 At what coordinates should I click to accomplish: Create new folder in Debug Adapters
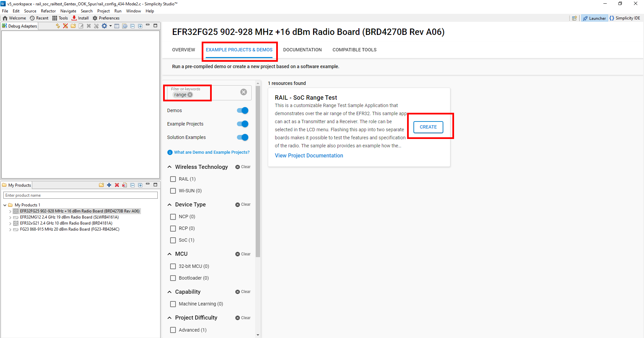(73, 26)
